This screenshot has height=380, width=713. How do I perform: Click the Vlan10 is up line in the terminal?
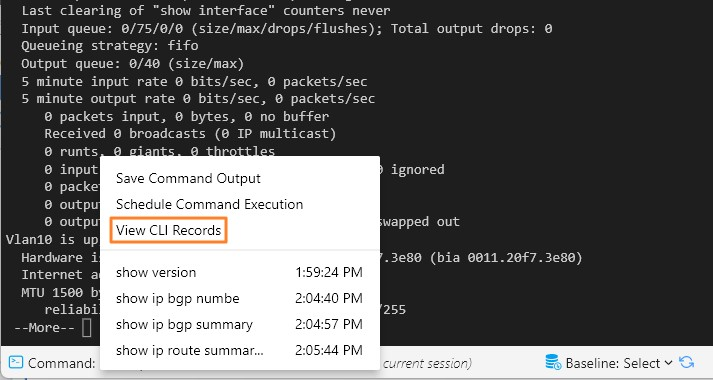[51, 240]
